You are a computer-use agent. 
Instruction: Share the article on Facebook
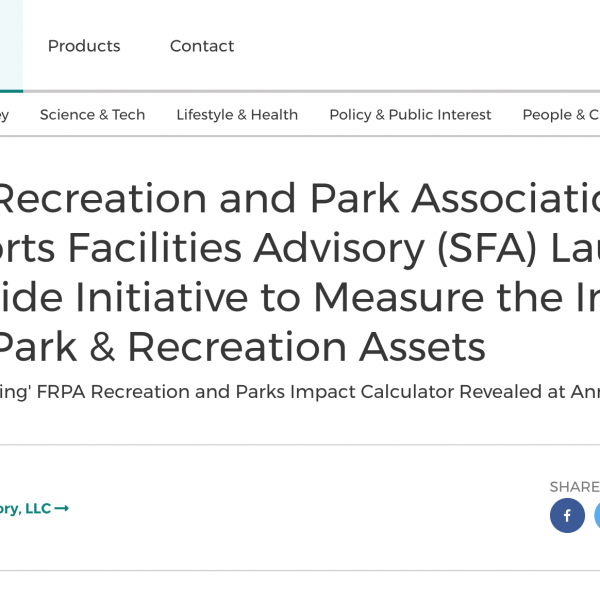(567, 515)
